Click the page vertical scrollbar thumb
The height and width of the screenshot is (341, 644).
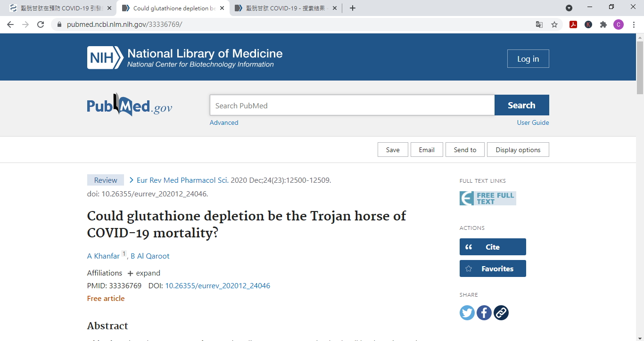click(x=640, y=67)
